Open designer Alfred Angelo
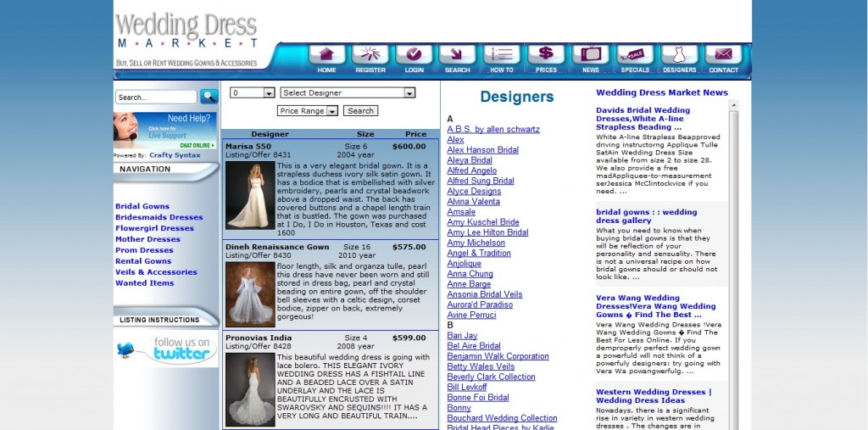This screenshot has height=430, width=868. [472, 170]
